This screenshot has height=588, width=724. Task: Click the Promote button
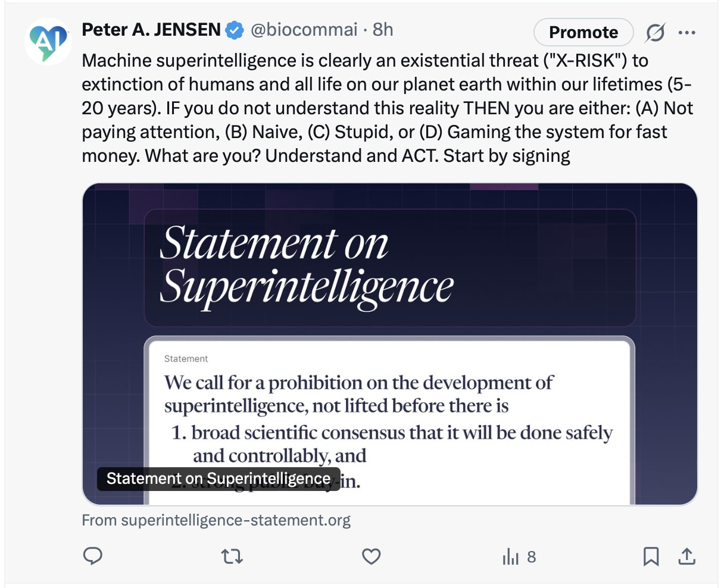(x=583, y=33)
